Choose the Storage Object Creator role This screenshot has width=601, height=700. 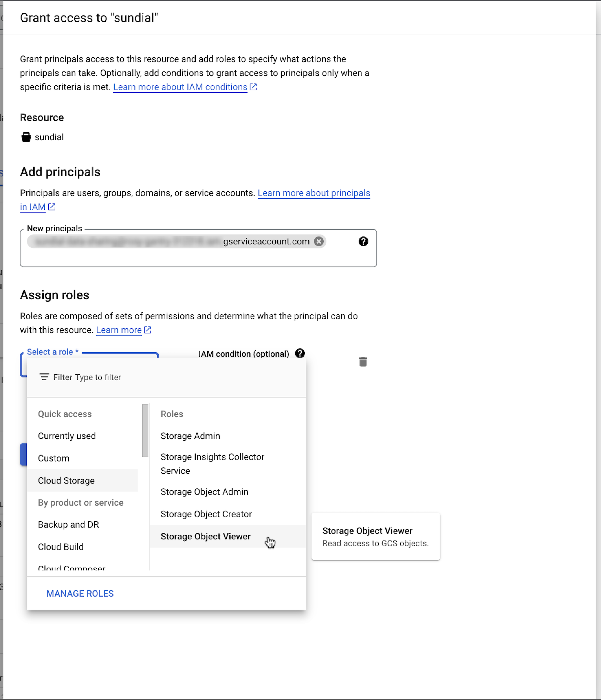tap(206, 514)
